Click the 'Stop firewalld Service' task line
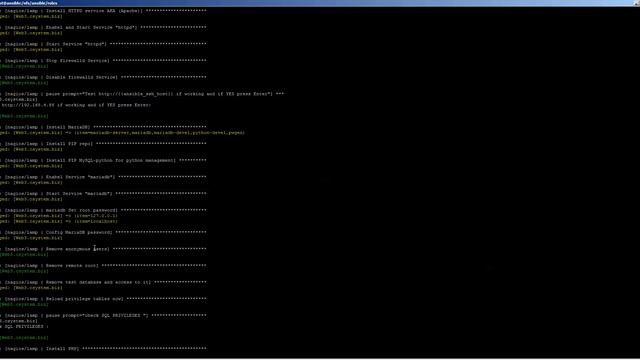640x360 pixels. (103, 60)
